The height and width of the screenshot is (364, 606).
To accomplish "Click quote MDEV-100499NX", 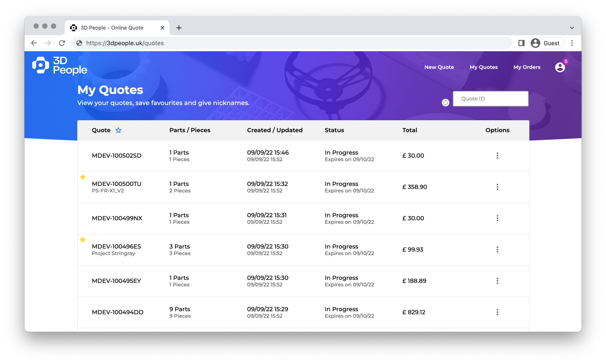I will [117, 218].
